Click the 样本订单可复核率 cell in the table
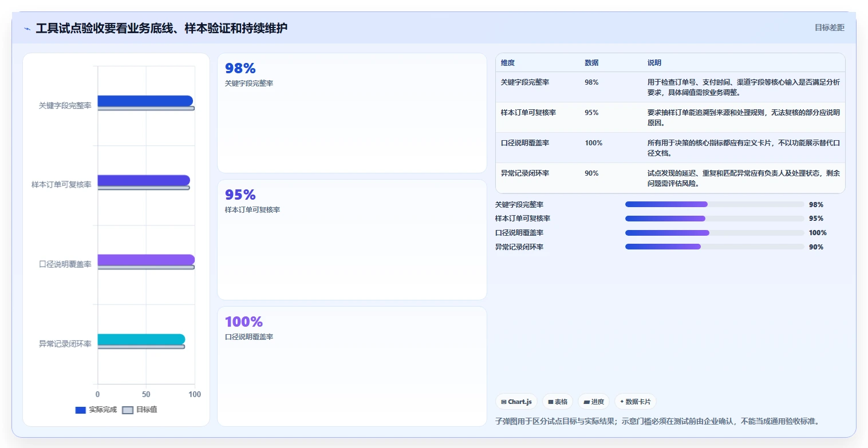The height and width of the screenshot is (448, 868). [x=528, y=113]
